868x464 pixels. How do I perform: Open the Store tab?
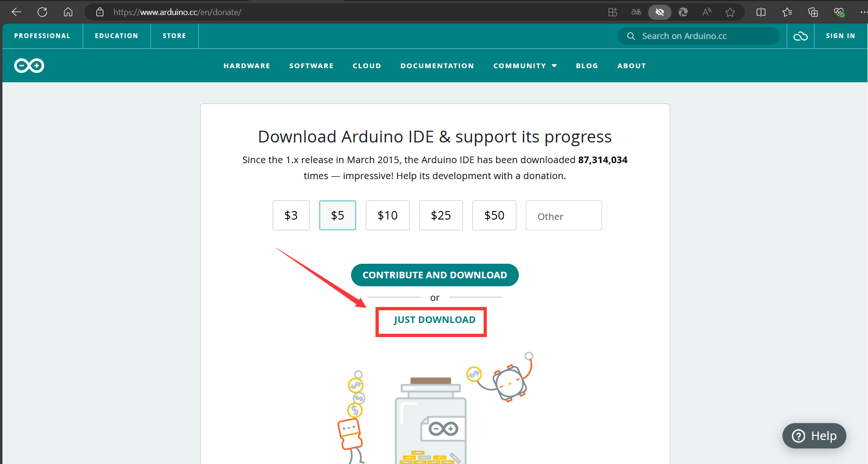(174, 36)
